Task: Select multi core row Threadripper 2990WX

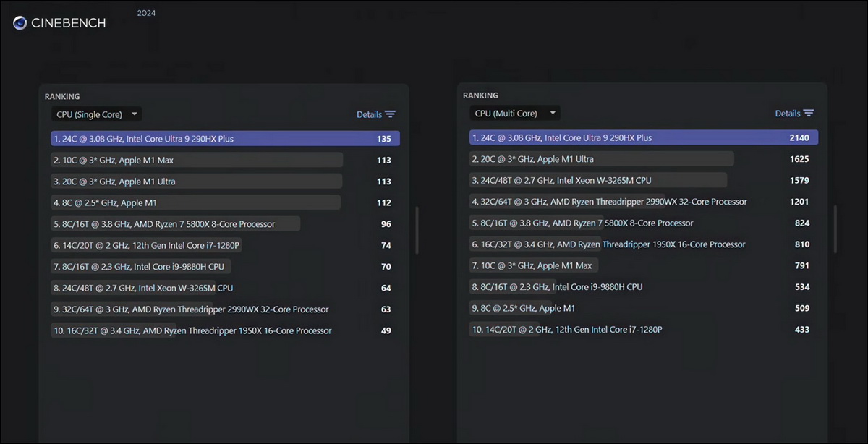Action: pyautogui.click(x=644, y=202)
